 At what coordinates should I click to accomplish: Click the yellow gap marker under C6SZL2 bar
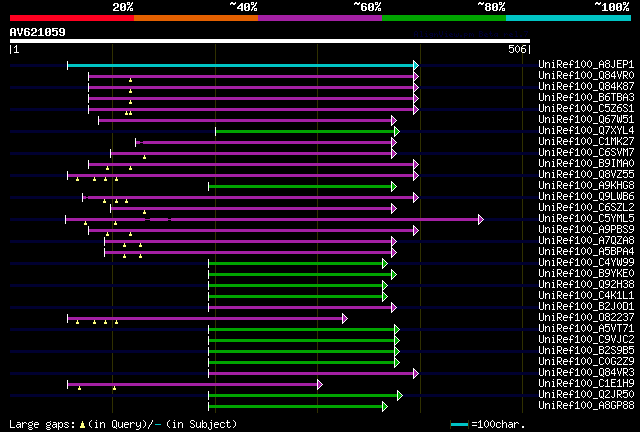(144, 213)
